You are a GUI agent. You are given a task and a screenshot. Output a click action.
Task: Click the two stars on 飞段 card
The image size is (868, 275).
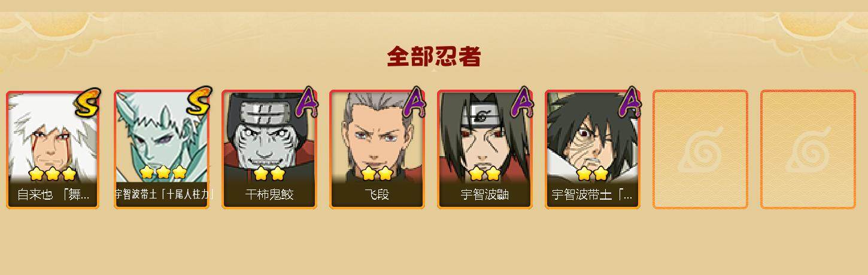coord(377,174)
